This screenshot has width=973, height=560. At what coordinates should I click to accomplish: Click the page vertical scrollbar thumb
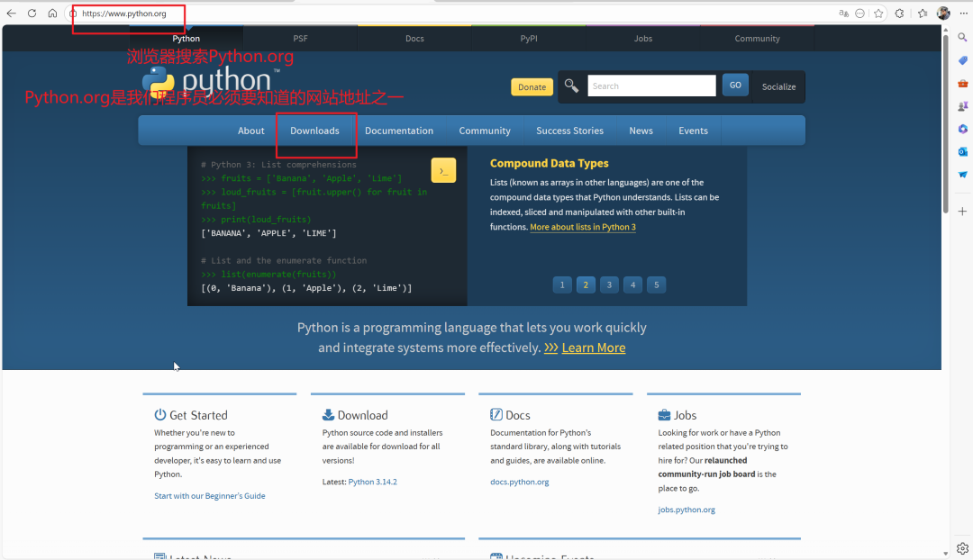click(945, 124)
